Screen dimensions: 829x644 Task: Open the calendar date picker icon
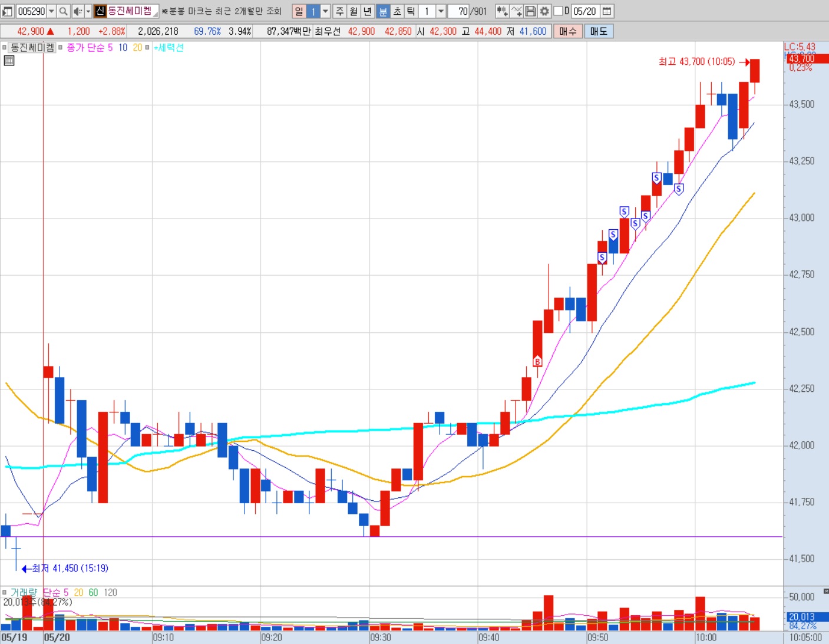(607, 11)
